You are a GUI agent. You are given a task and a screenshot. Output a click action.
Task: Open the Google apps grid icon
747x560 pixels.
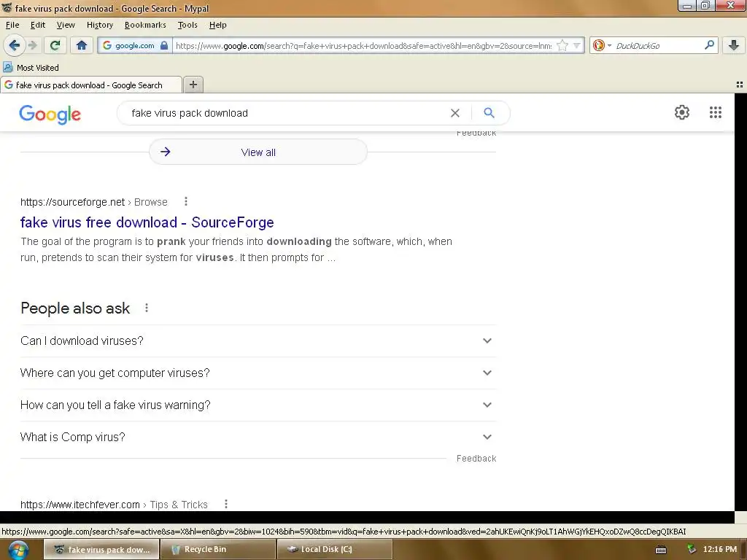(715, 112)
